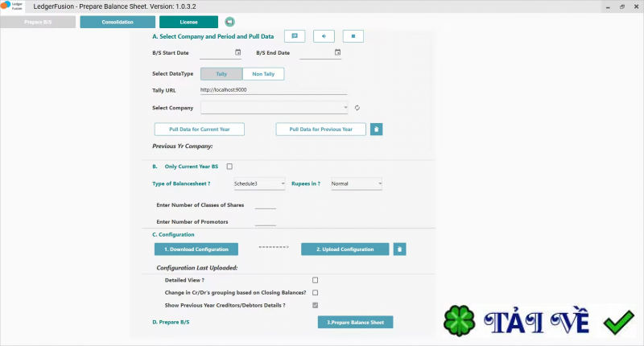Open Type of Balancesheet Schedule3 dropdown
Screen dimensions: 644x346
(259, 183)
